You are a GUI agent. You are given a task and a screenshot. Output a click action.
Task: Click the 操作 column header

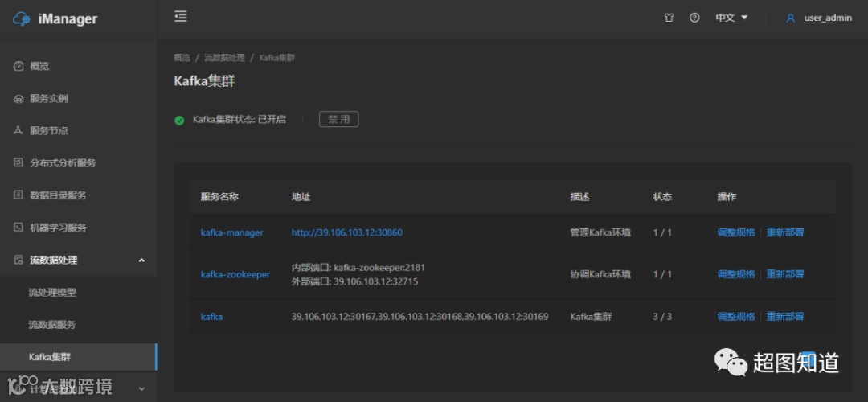click(727, 196)
